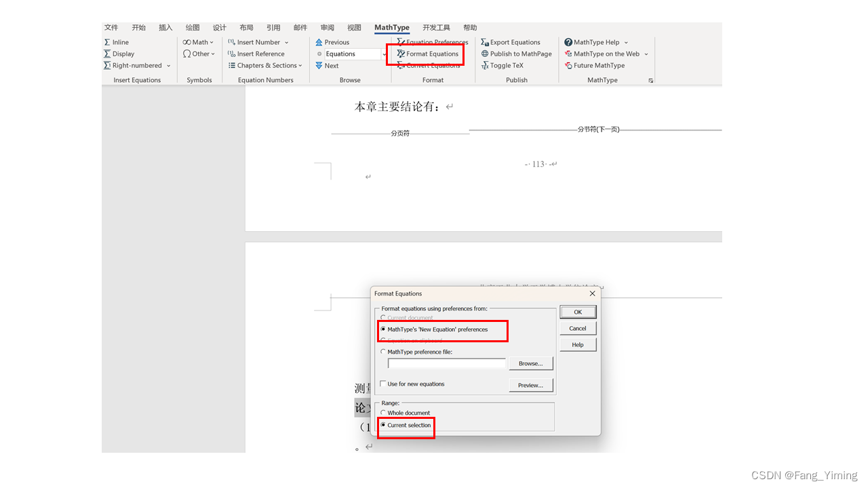Insert a Right-numbered equation
Image resolution: width=868 pixels, height=488 pixels.
point(132,66)
